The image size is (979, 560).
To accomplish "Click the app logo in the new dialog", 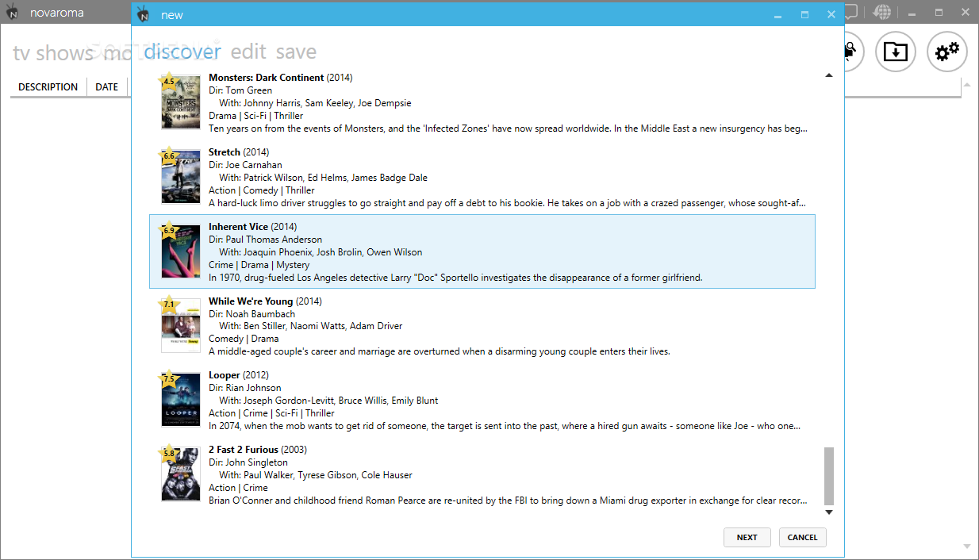I will [143, 14].
